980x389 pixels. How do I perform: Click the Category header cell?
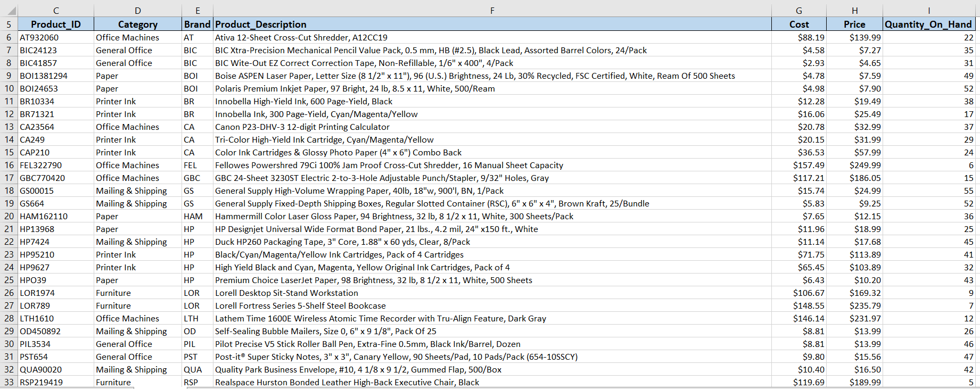(138, 24)
